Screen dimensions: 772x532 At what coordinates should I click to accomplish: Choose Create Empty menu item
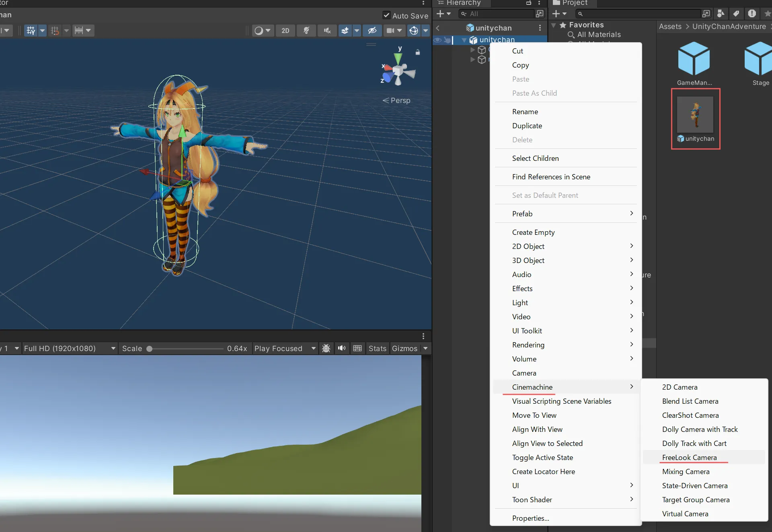click(x=566, y=232)
